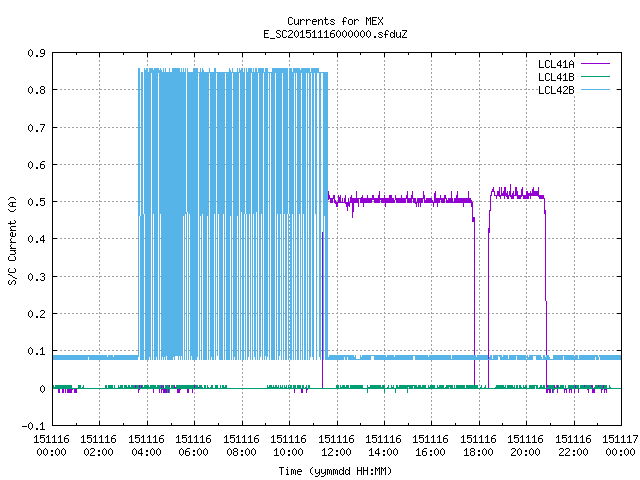The image size is (640, 480).
Task: Click the 'Time (yymmdd HH:MM)' axis label
Action: click(335, 471)
